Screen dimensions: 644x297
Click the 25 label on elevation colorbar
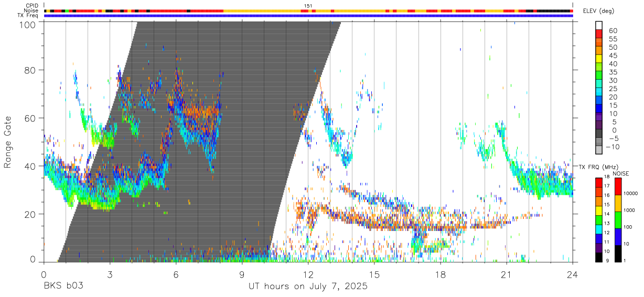click(613, 89)
